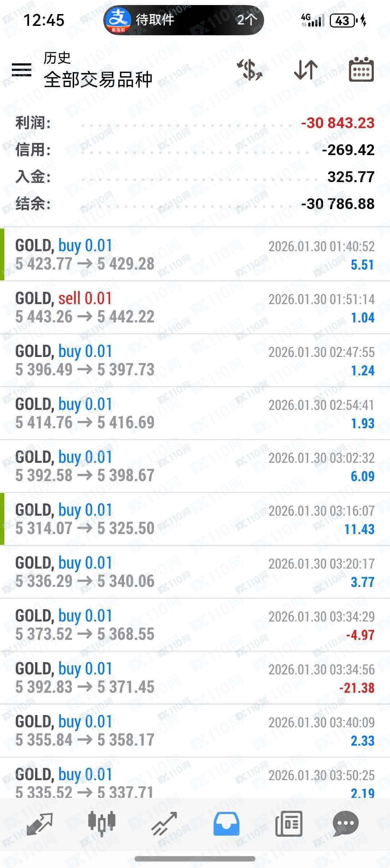Open the candlestick Chart tab
This screenshot has width=390, height=868.
coord(102,824)
